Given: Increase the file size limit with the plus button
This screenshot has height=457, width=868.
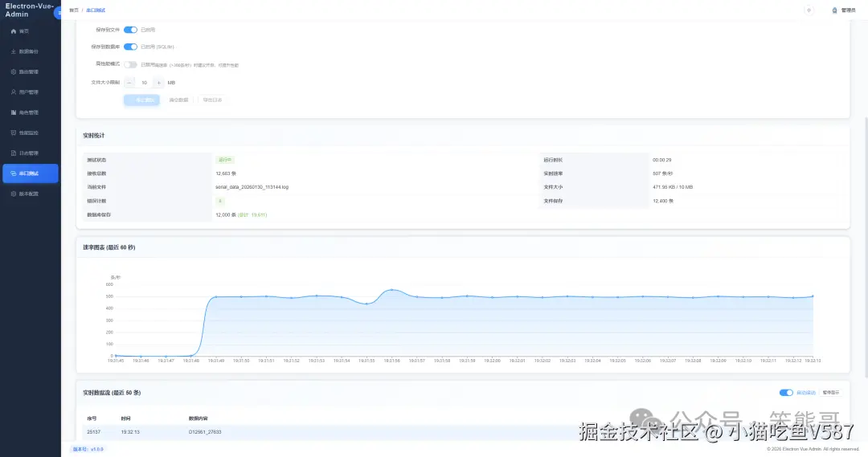Looking at the screenshot, I should (158, 83).
